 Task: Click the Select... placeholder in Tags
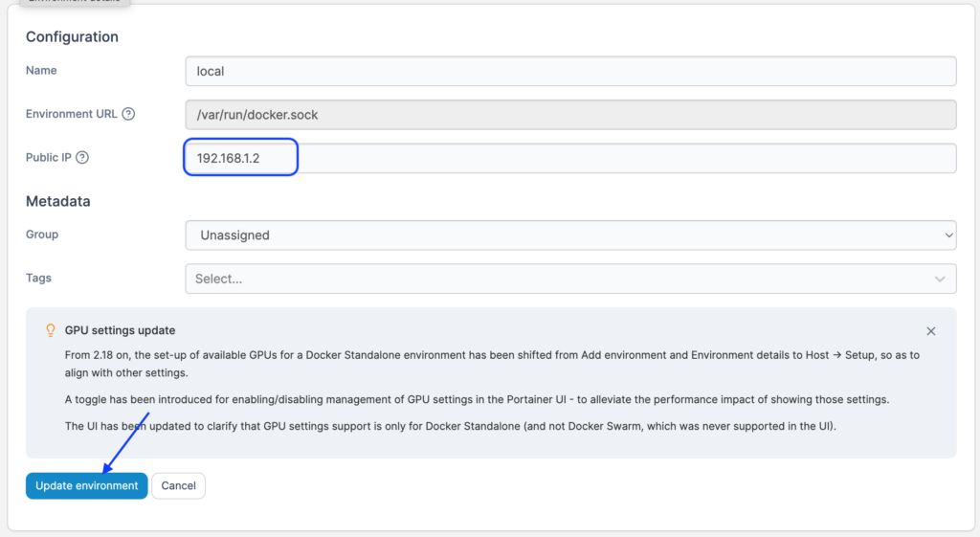[218, 279]
